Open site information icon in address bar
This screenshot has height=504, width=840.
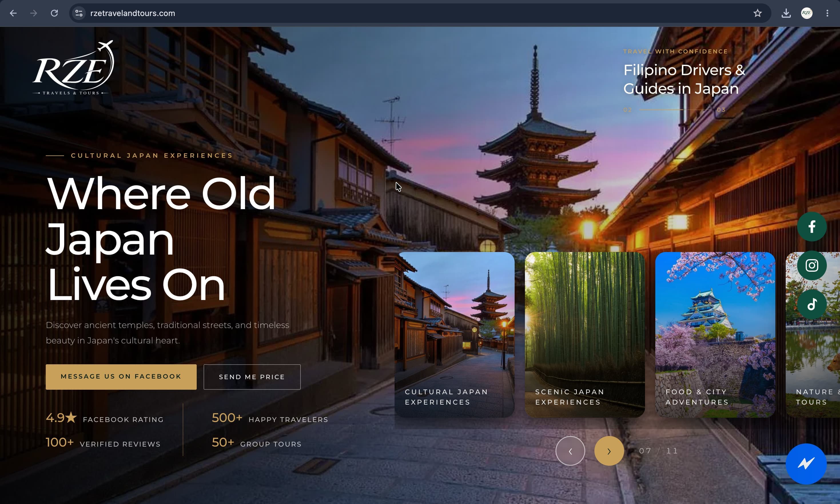tap(79, 13)
